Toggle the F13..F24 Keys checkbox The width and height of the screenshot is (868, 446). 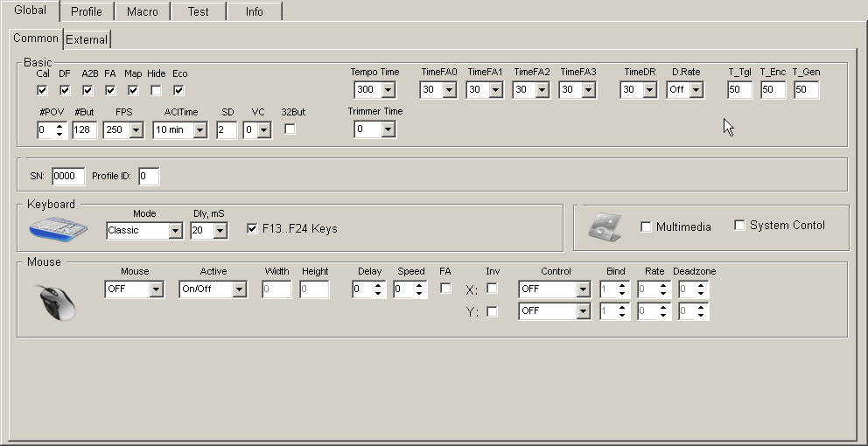(x=253, y=229)
